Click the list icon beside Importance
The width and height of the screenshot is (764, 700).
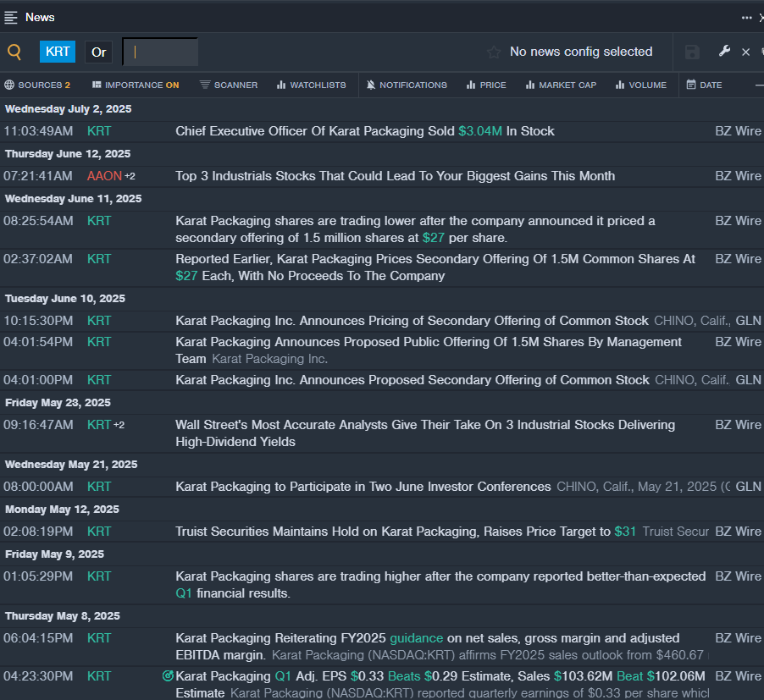click(x=97, y=85)
